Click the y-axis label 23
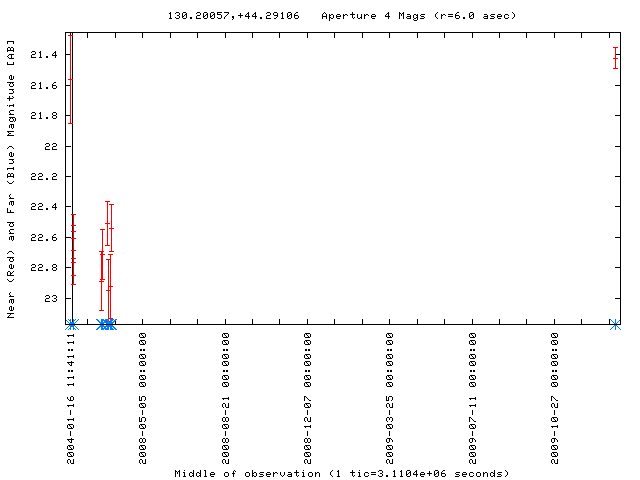The height and width of the screenshot is (480, 640). 51,299
